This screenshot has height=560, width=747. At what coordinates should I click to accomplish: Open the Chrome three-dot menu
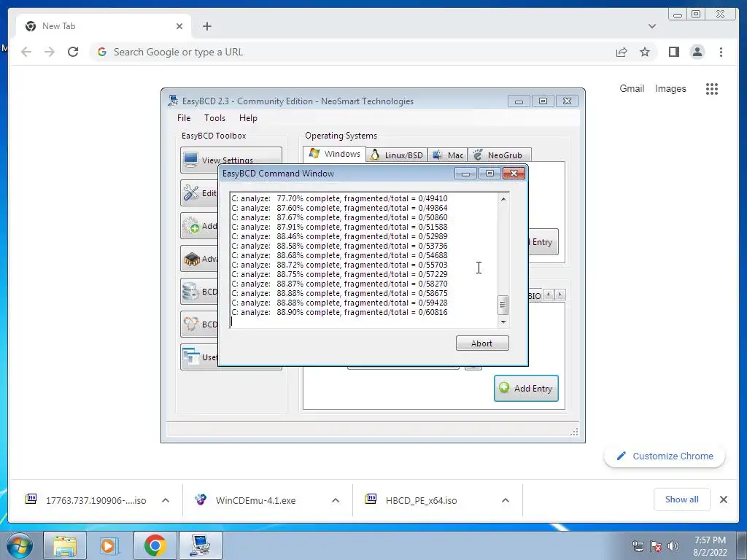(x=721, y=52)
